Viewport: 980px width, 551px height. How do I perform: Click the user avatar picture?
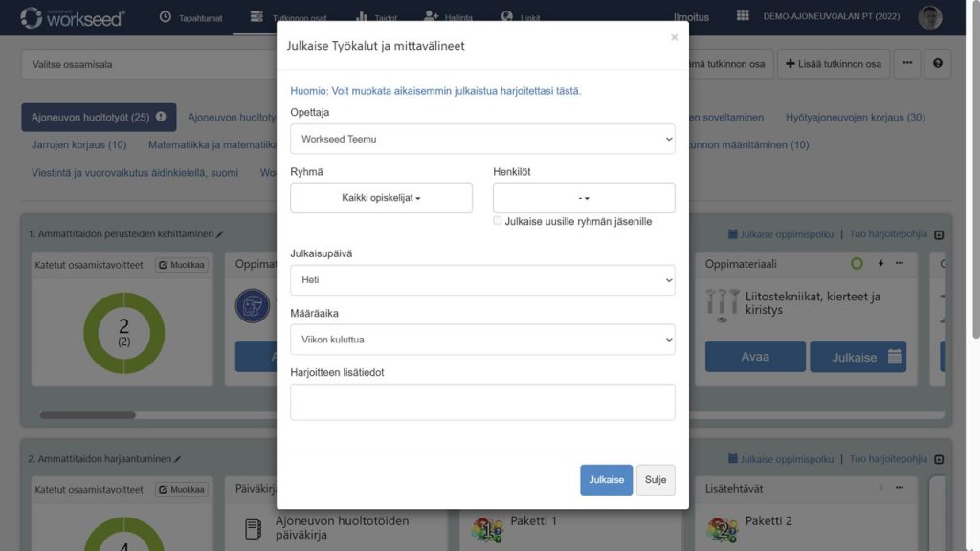point(929,17)
